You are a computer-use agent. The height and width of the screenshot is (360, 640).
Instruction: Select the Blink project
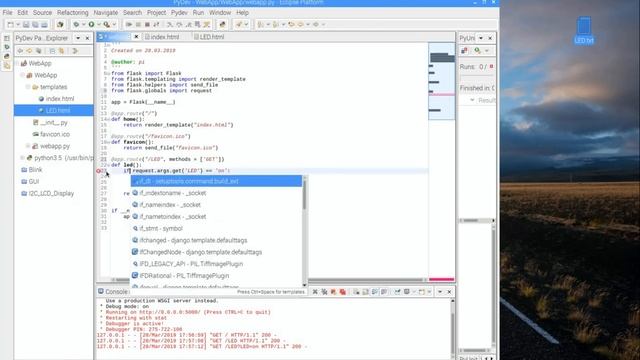(32, 170)
